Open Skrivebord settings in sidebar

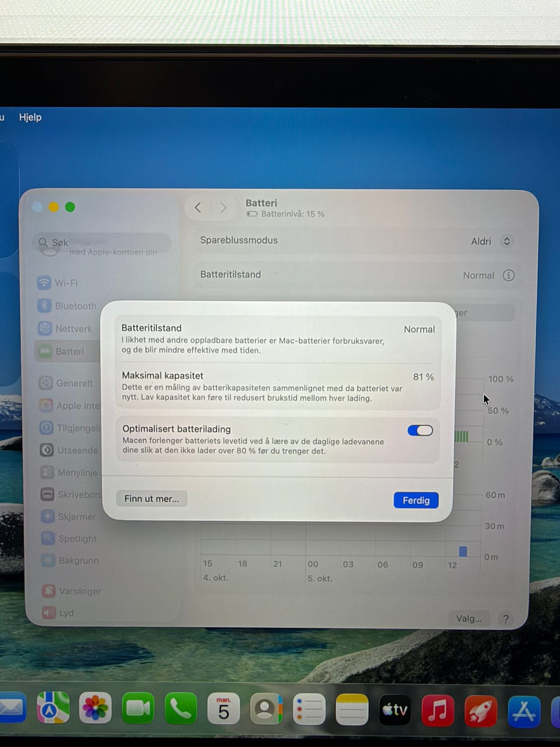[71, 494]
